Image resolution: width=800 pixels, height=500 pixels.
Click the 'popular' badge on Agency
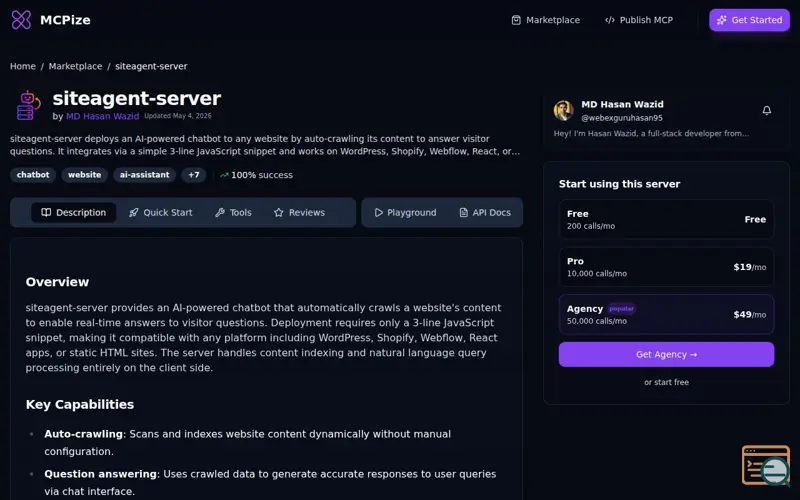pyautogui.click(x=621, y=309)
